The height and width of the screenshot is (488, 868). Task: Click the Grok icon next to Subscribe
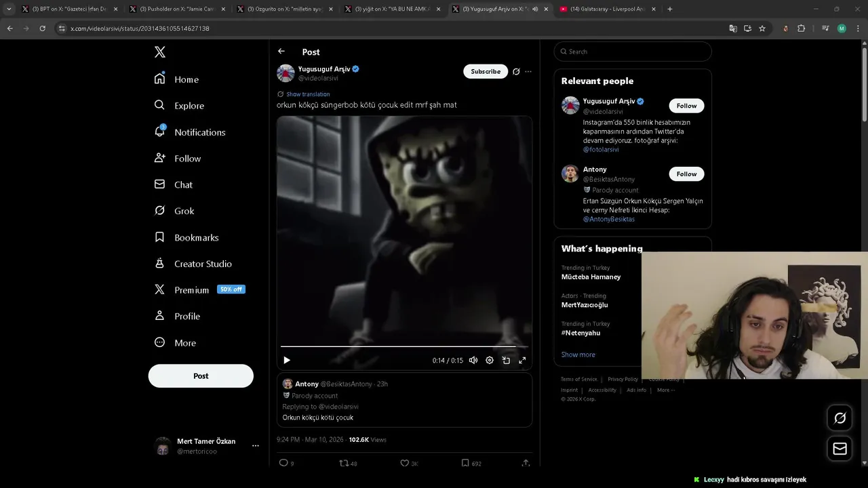(x=516, y=71)
